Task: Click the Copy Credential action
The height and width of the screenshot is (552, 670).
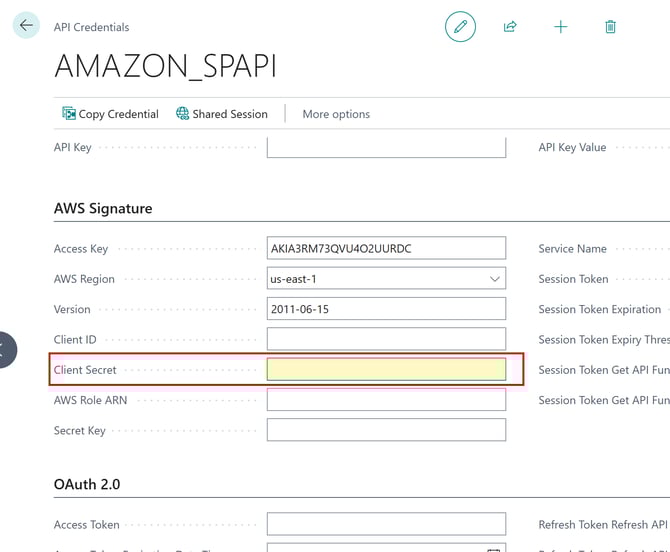Action: [110, 114]
